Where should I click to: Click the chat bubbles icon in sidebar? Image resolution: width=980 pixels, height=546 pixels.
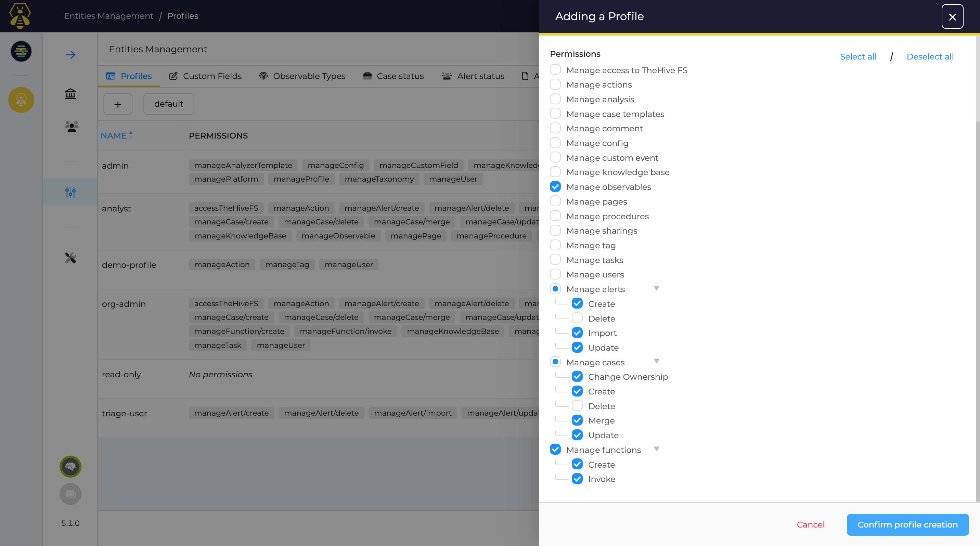click(x=70, y=494)
